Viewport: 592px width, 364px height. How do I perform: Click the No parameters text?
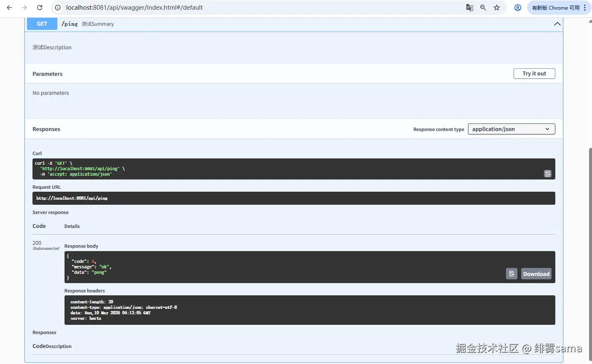point(51,93)
